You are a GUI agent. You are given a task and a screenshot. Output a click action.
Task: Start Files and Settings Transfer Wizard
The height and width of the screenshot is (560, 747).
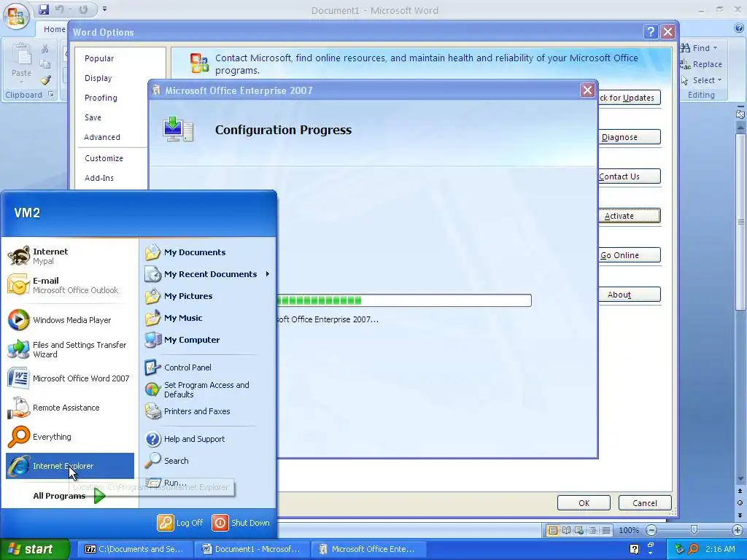70,349
